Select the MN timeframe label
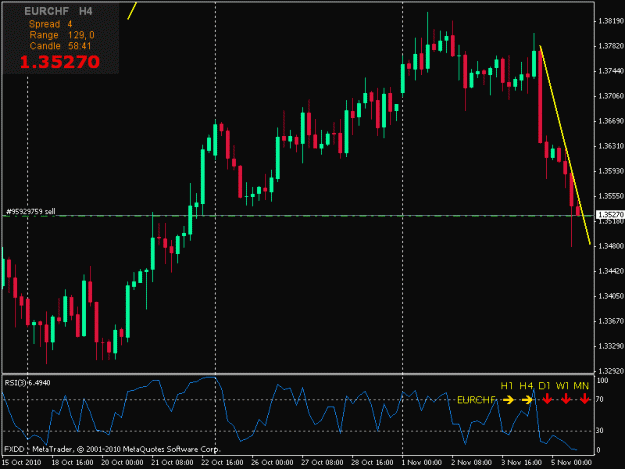Image resolution: width=625 pixels, height=469 pixels. [581, 385]
